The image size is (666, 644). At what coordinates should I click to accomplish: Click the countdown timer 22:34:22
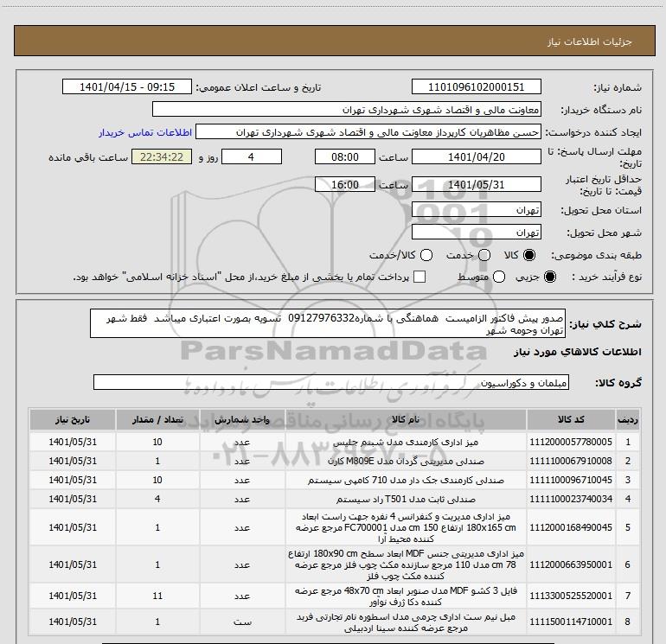click(x=162, y=156)
